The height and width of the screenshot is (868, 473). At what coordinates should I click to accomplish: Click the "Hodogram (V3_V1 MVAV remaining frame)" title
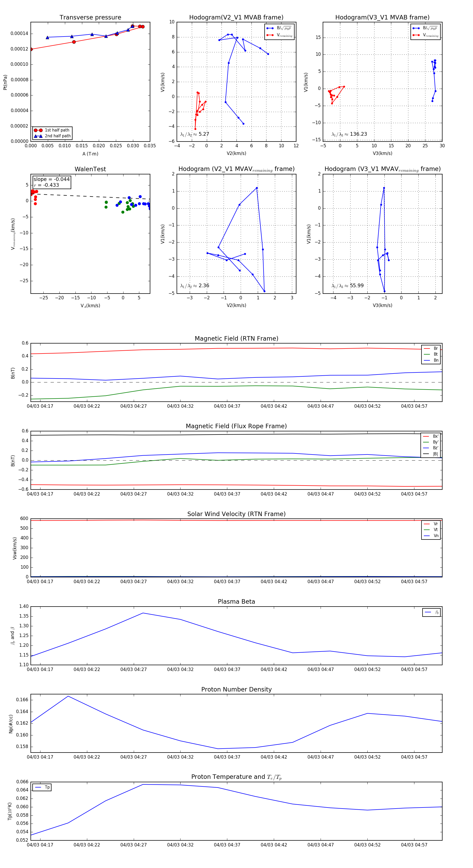pyautogui.click(x=382, y=169)
